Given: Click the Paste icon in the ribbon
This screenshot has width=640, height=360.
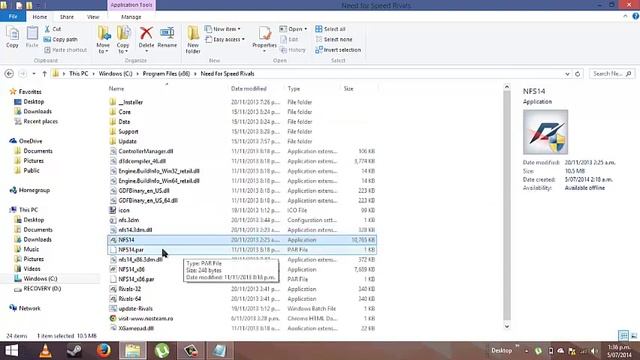Looking at the screenshot, I should tap(32, 37).
